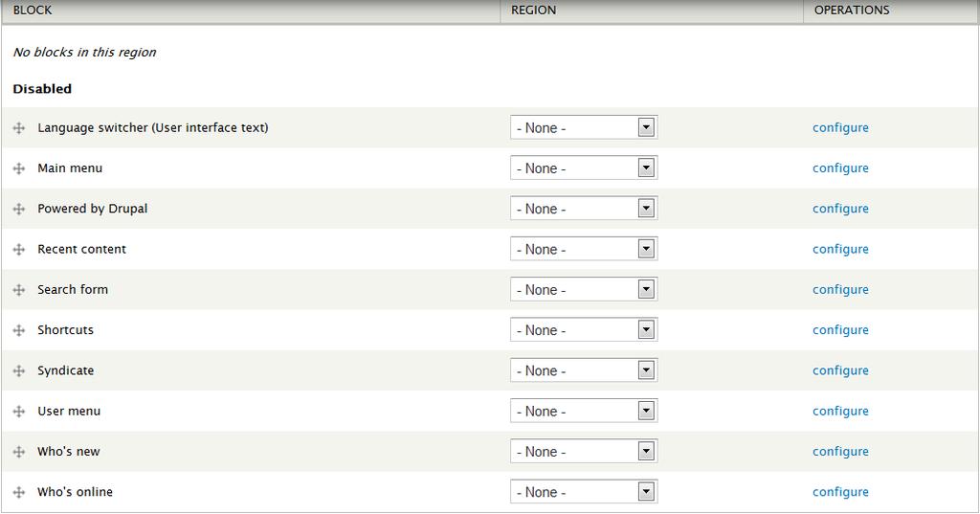Click Search form block's drag handle icon
Image resolution: width=980 pixels, height=514 pixels.
point(19,289)
